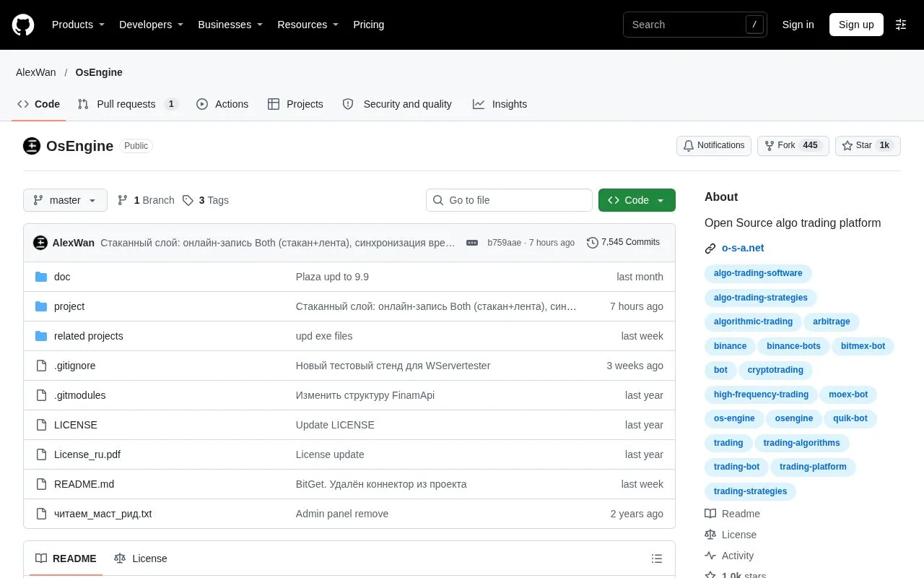
Task: Open the project folder
Action: [x=69, y=306]
